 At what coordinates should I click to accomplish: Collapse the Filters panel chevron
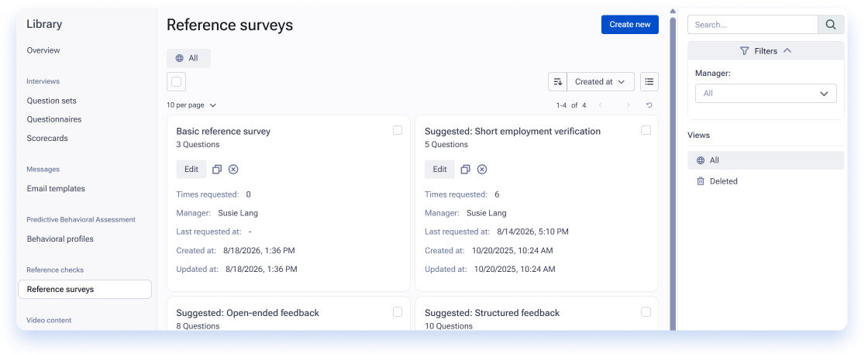(x=787, y=50)
